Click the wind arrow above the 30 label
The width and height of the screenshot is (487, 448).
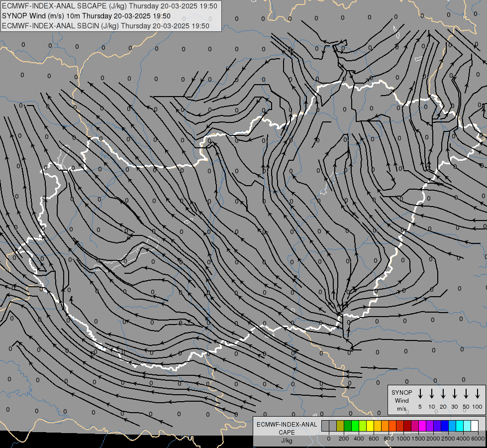click(x=455, y=394)
